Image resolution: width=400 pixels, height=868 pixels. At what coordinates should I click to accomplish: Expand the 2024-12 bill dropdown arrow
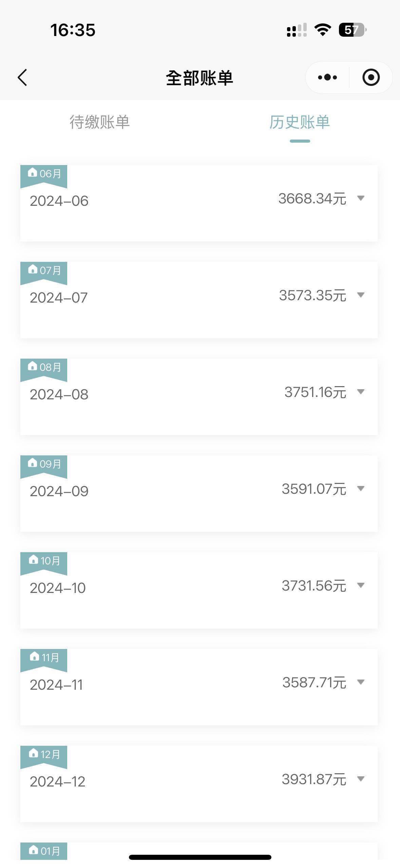(361, 779)
